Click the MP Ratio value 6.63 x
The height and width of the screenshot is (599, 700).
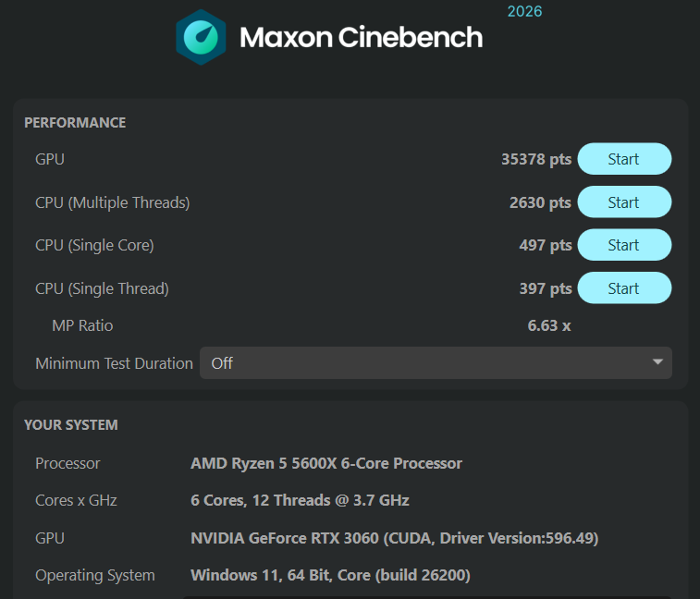[x=549, y=325]
